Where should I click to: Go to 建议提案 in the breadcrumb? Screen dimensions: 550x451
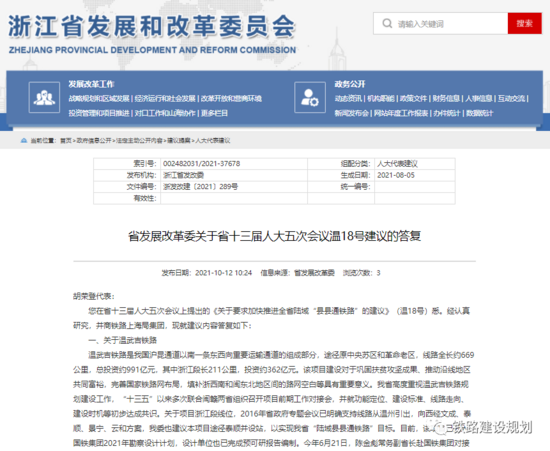point(179,141)
